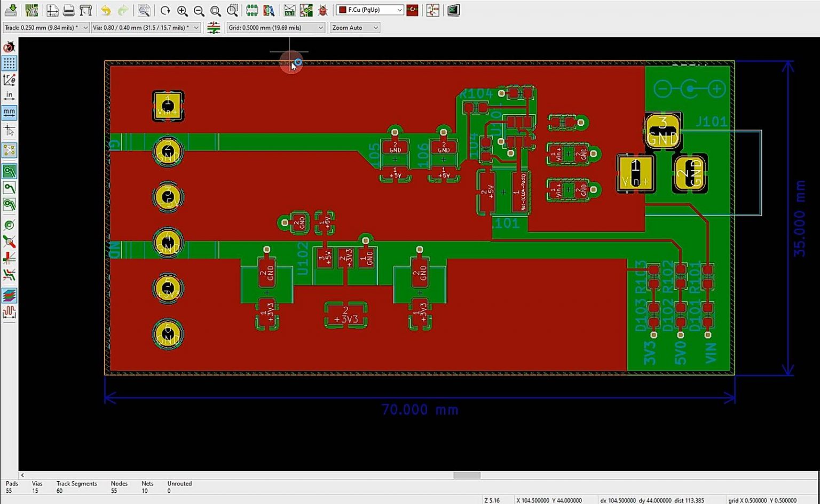Click the Vias count in status bar
This screenshot has width=820, height=504.
point(37,487)
